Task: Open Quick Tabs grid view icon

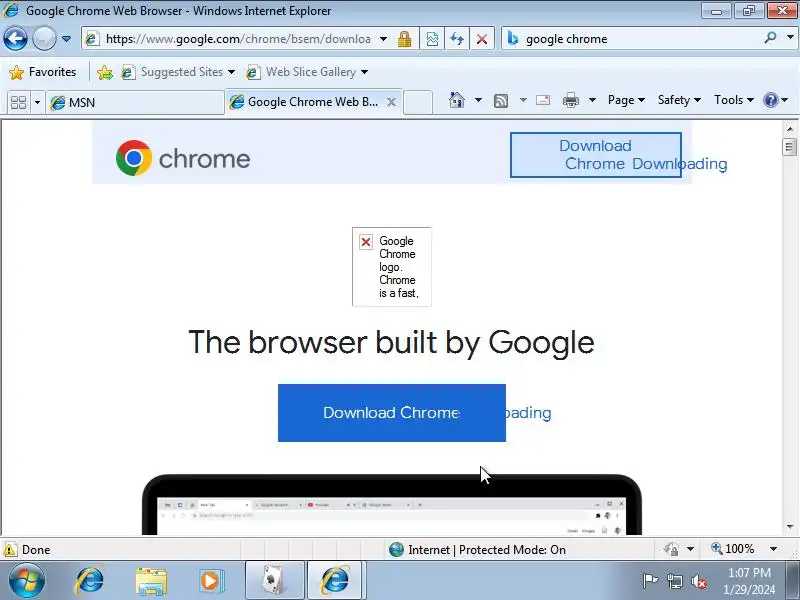Action: (18, 103)
